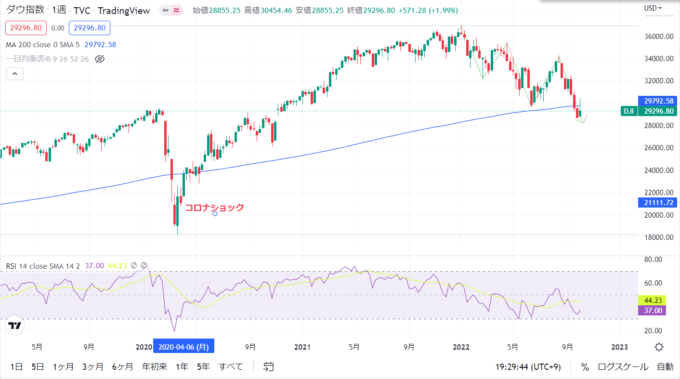
Task: Click the 1週 interval label
Action: (59, 10)
